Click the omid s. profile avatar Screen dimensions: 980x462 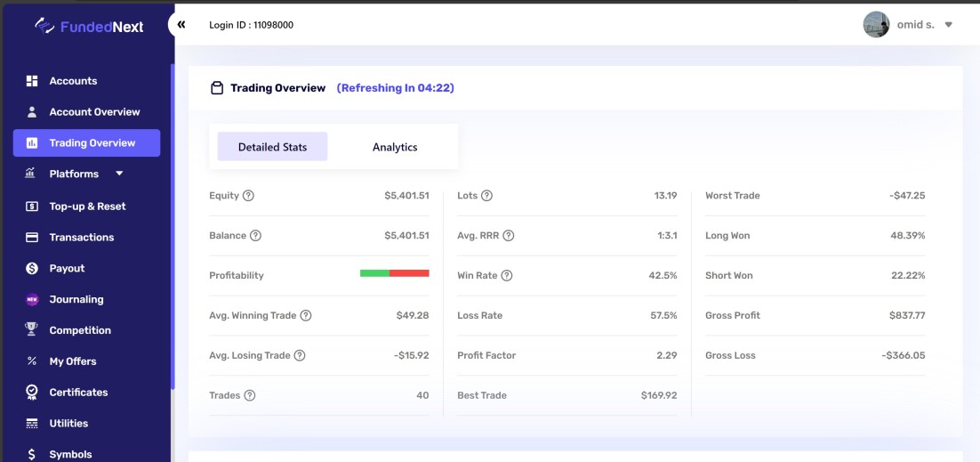[x=876, y=25]
